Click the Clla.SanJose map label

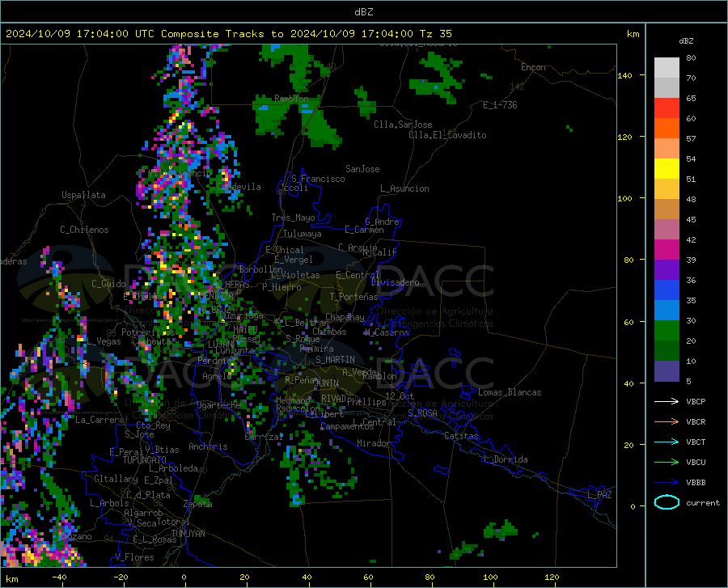point(403,125)
